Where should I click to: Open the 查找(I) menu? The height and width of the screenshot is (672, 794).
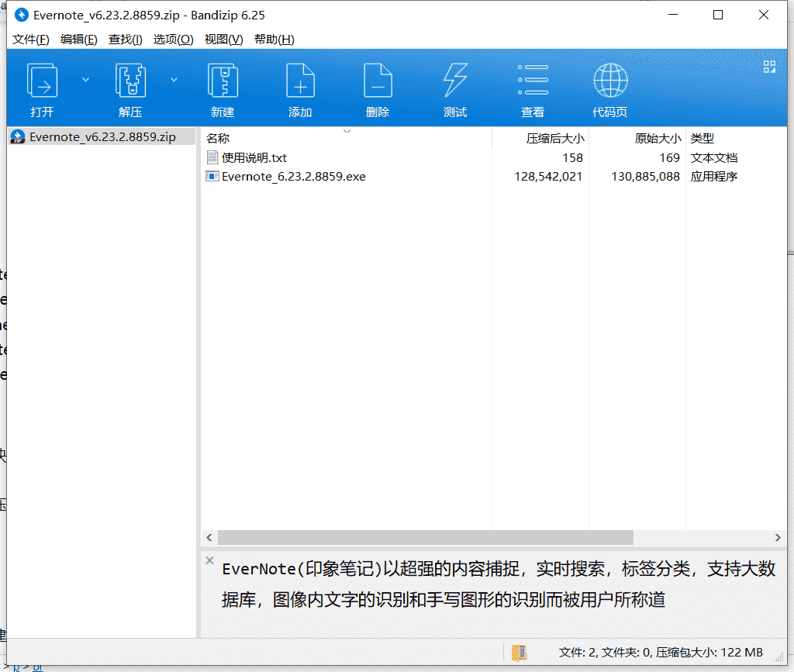125,40
